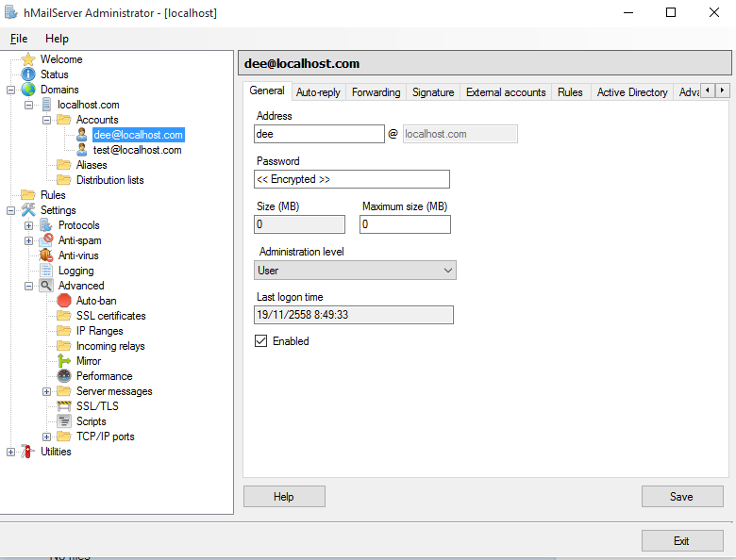Click the Advanced magnifier icon
The image size is (736, 560).
46,285
